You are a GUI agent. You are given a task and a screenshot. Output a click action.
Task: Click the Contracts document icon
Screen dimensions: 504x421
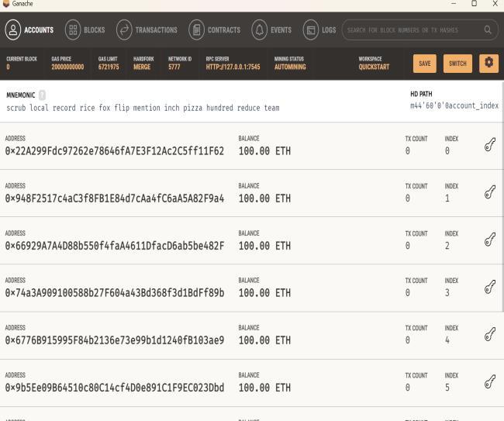[x=196, y=30]
